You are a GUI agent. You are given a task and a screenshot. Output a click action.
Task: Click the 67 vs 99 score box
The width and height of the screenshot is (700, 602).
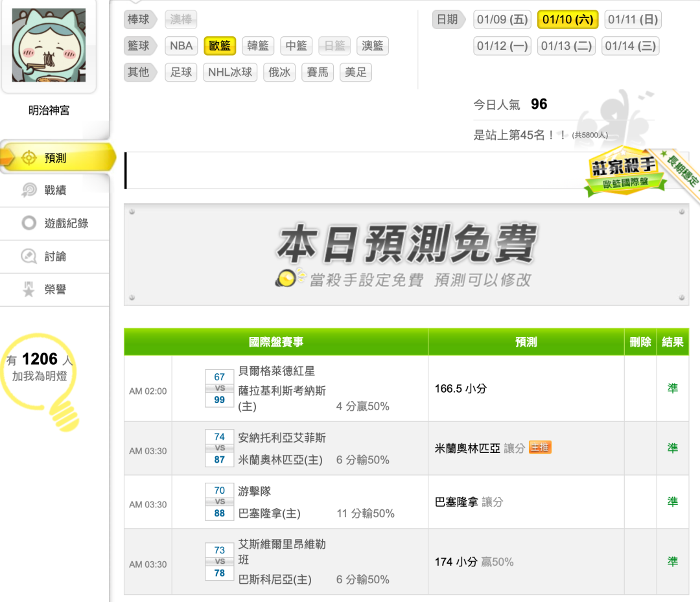pos(219,388)
